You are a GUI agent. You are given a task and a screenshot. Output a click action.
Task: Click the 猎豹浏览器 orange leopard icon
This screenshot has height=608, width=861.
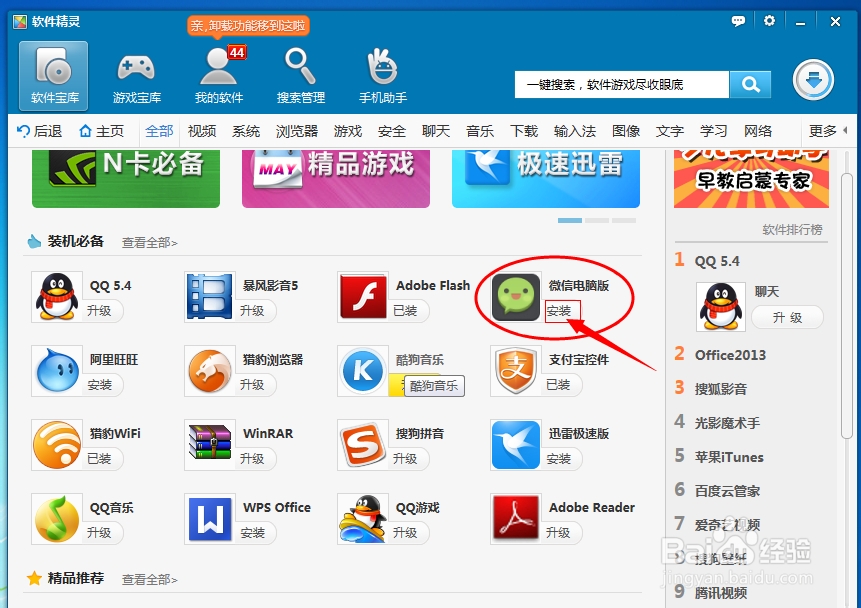[x=209, y=371]
